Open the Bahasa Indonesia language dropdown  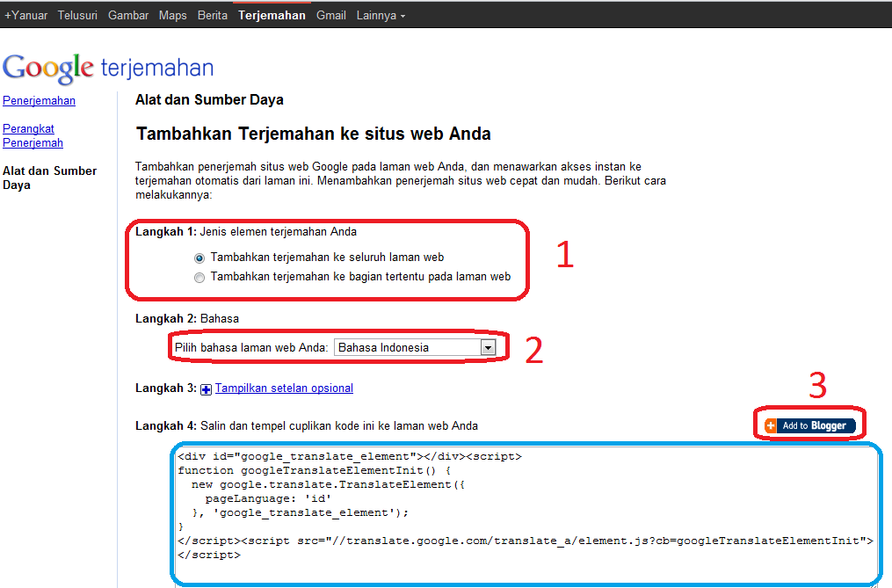416,347
